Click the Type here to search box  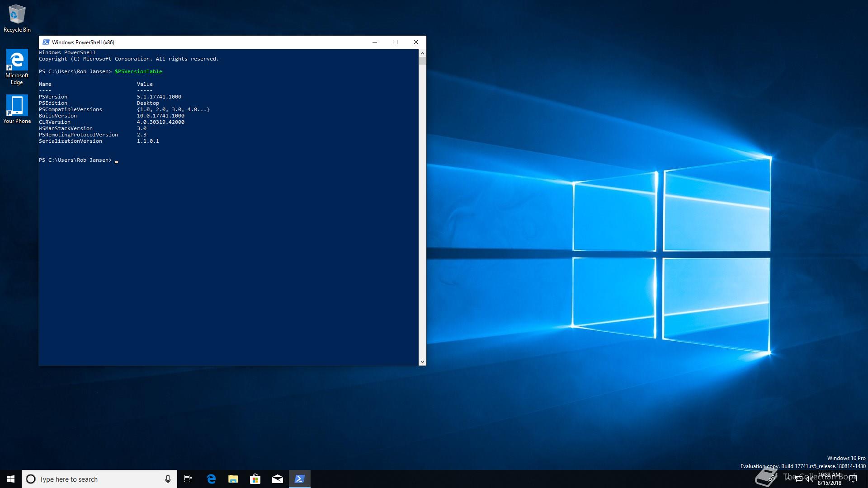coord(99,479)
